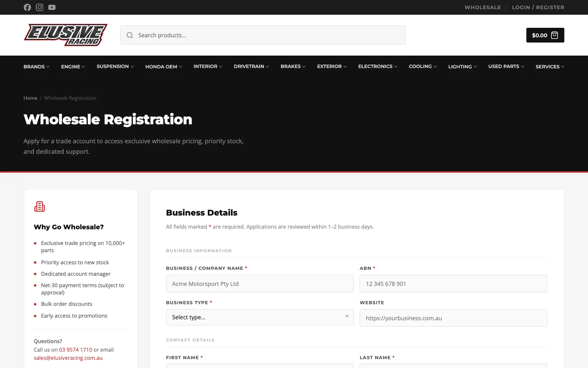Open the $0.00 shopping cart
The width and height of the screenshot is (588, 368).
[545, 35]
